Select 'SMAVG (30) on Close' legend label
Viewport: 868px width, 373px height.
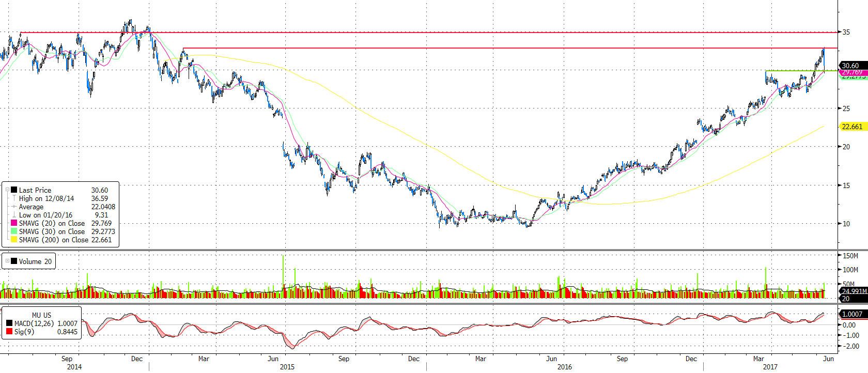52,231
